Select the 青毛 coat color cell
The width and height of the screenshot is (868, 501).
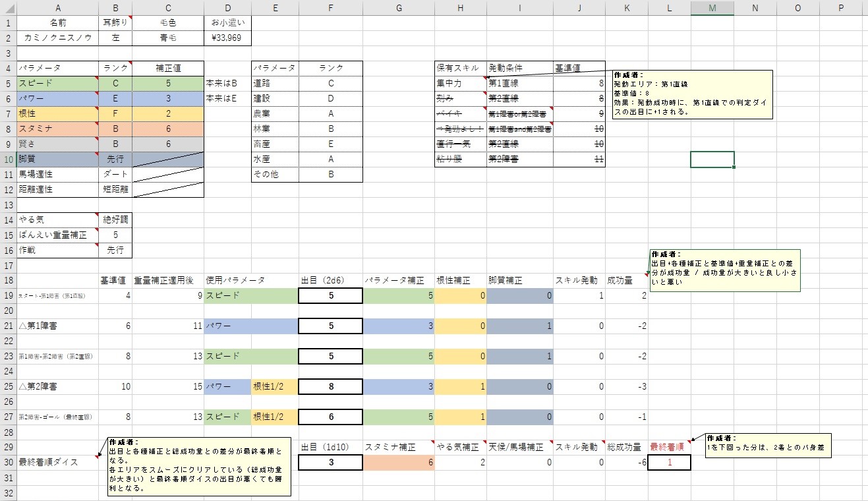[x=168, y=38]
